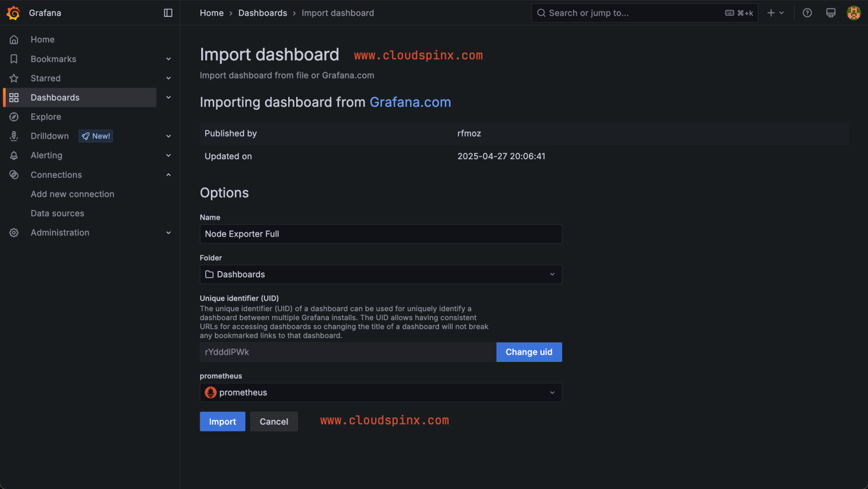Click the Grafana logo

14,12
